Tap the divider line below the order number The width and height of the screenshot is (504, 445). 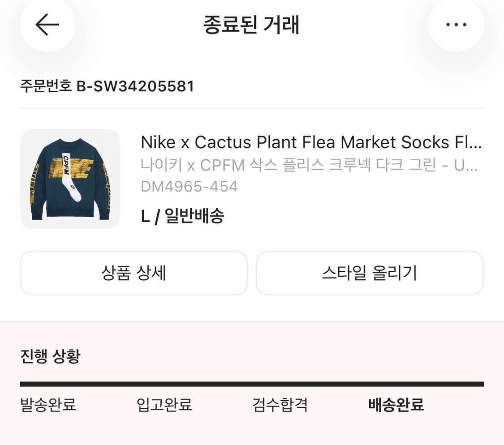252,107
